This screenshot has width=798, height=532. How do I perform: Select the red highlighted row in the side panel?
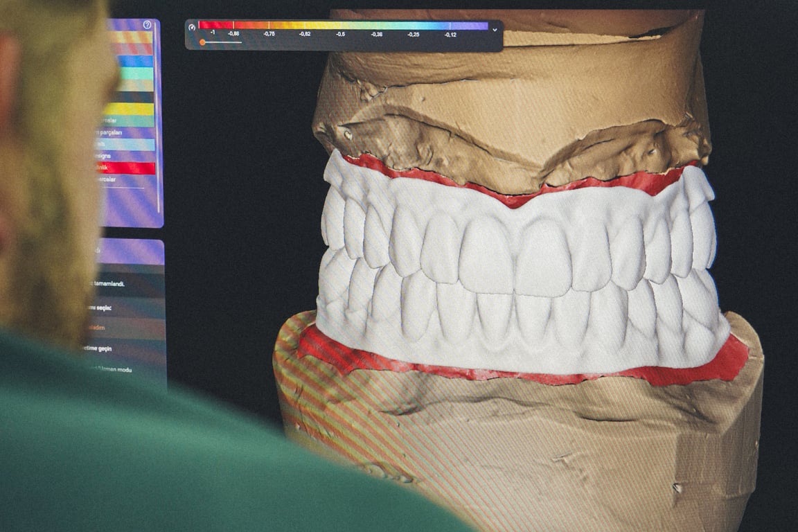click(x=125, y=168)
